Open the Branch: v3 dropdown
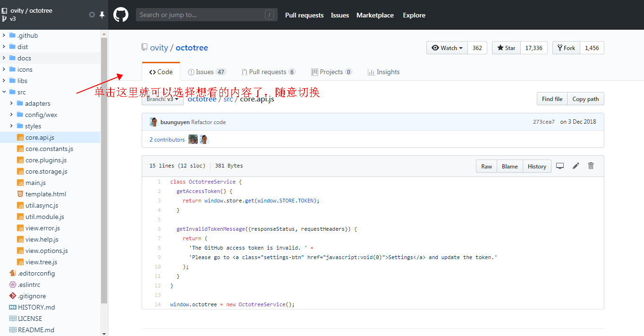Image resolution: width=644 pixels, height=336 pixels. [162, 99]
